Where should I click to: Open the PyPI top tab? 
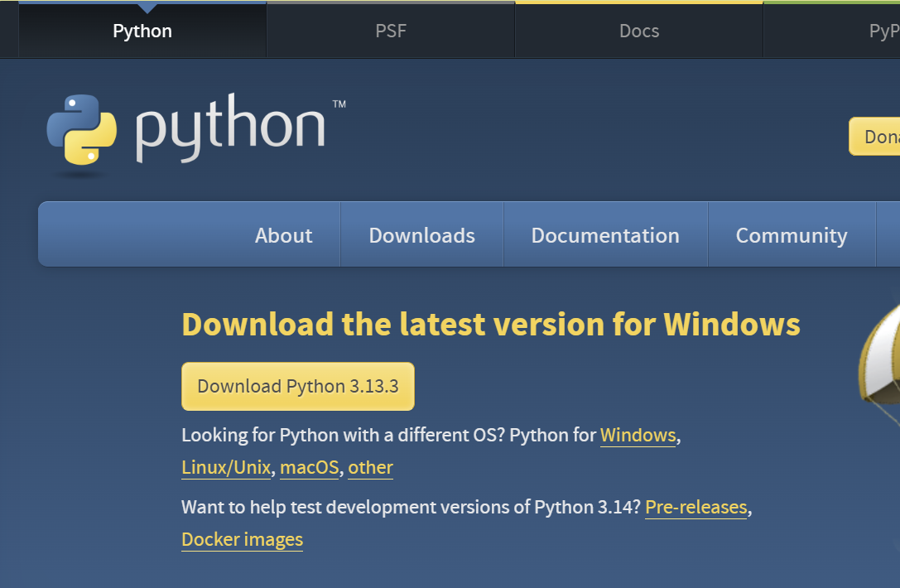(x=832, y=31)
